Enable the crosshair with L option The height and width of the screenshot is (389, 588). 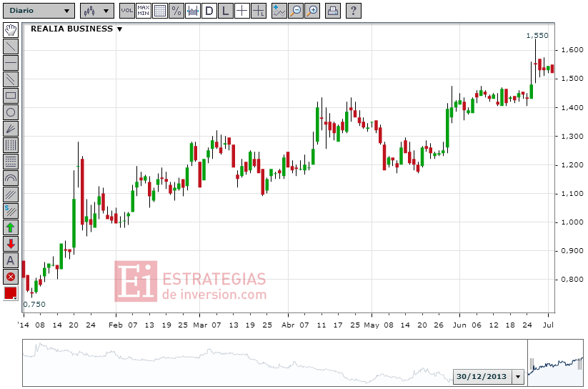coord(259,11)
